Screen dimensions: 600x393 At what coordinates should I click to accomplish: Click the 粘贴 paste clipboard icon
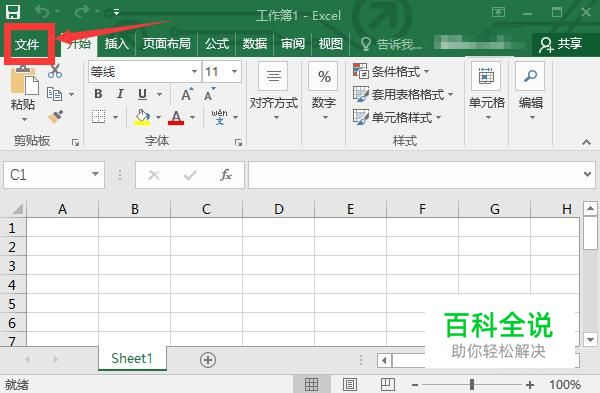[24, 80]
